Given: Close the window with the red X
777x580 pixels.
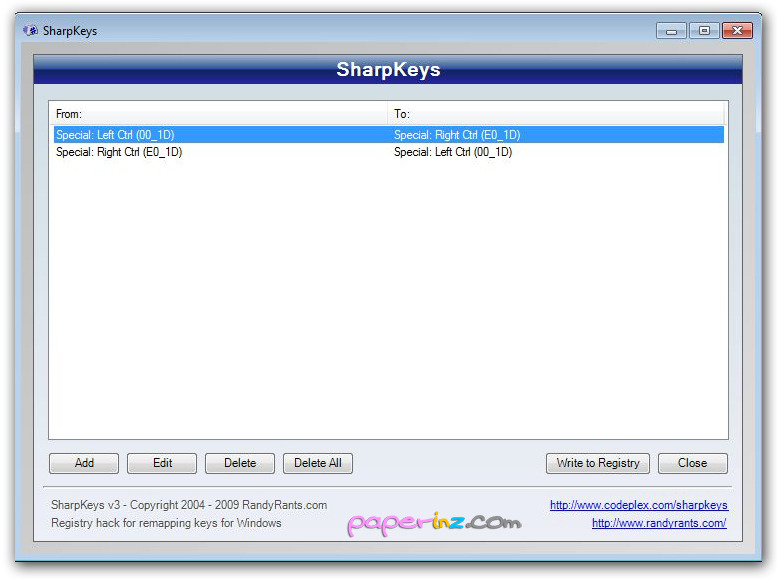Looking at the screenshot, I should [x=737, y=31].
